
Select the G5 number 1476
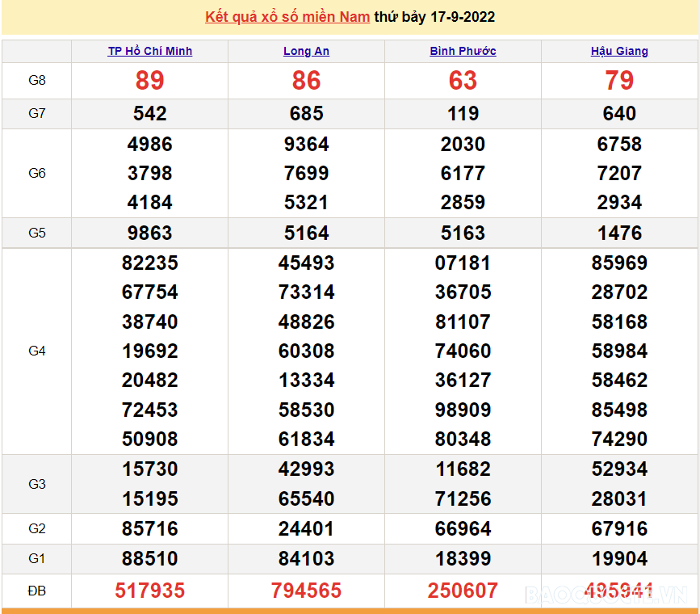coord(619,233)
